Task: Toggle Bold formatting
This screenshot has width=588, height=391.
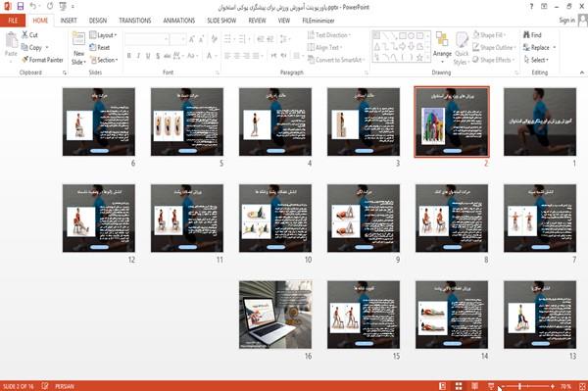Action: click(x=129, y=56)
